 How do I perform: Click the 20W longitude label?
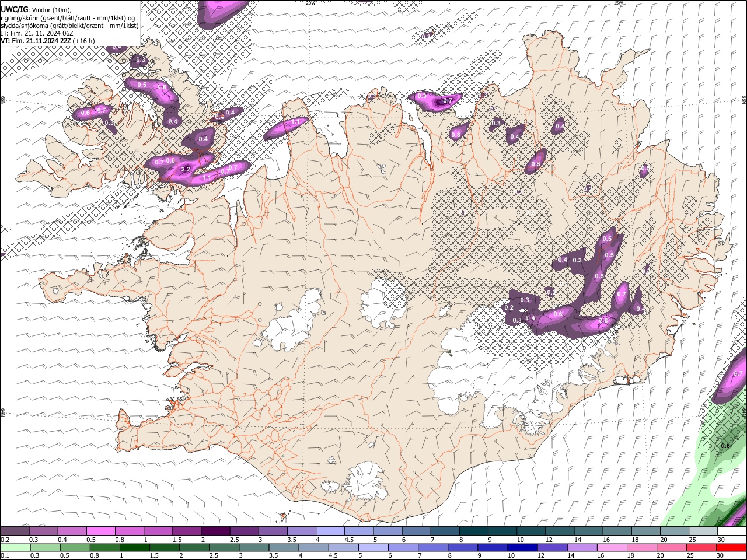point(310,3)
